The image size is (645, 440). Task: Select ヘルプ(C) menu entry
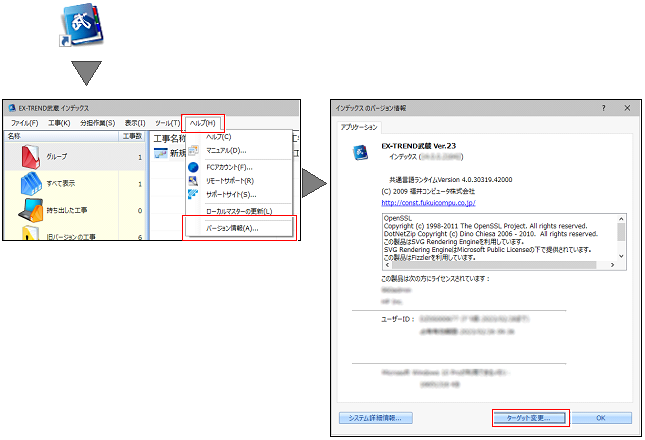(x=219, y=137)
